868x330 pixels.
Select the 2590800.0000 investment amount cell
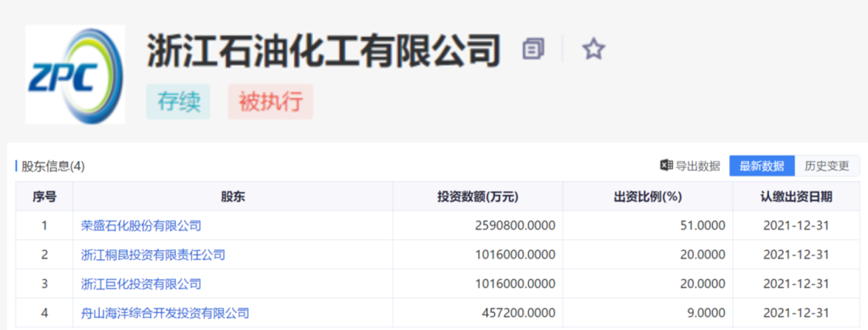click(x=477, y=225)
